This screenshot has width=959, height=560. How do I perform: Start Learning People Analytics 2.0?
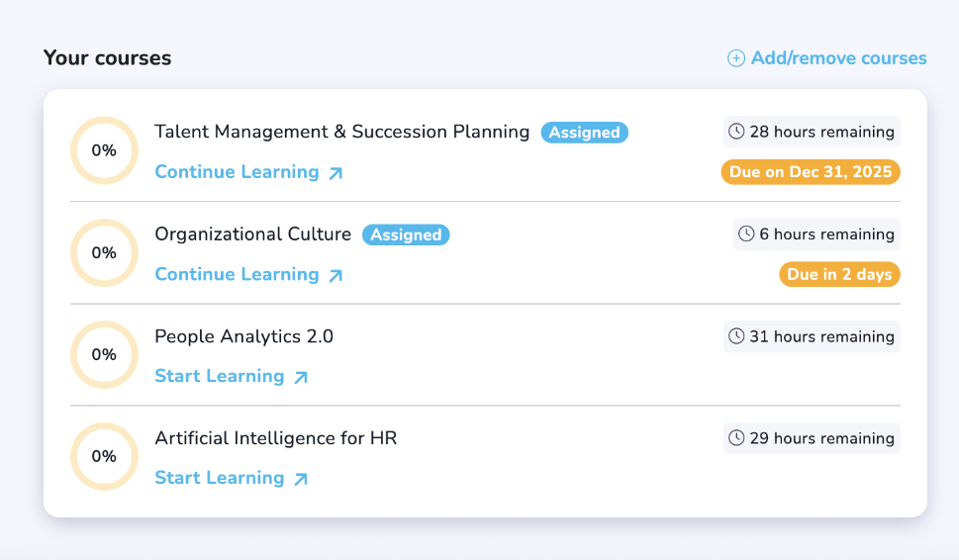[219, 376]
